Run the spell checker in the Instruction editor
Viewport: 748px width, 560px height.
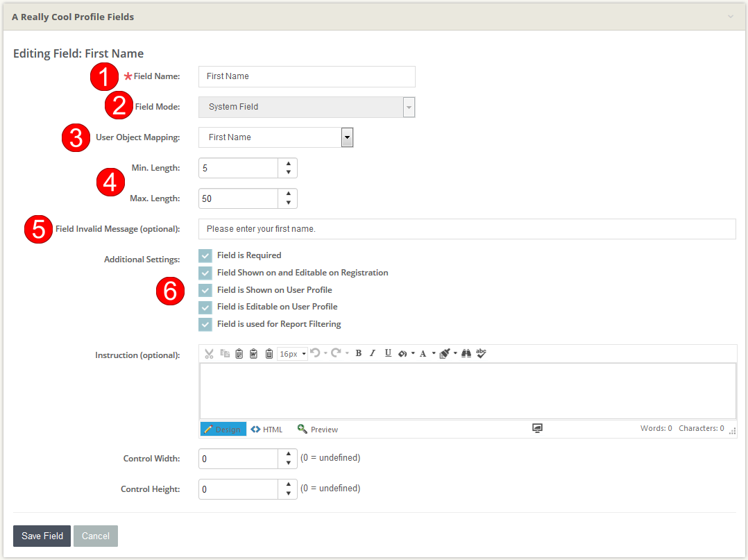click(481, 353)
